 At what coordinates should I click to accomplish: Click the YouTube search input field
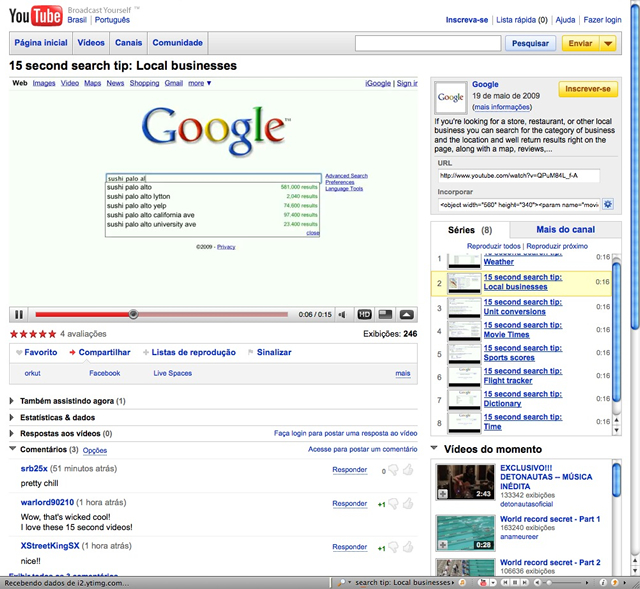(427, 43)
